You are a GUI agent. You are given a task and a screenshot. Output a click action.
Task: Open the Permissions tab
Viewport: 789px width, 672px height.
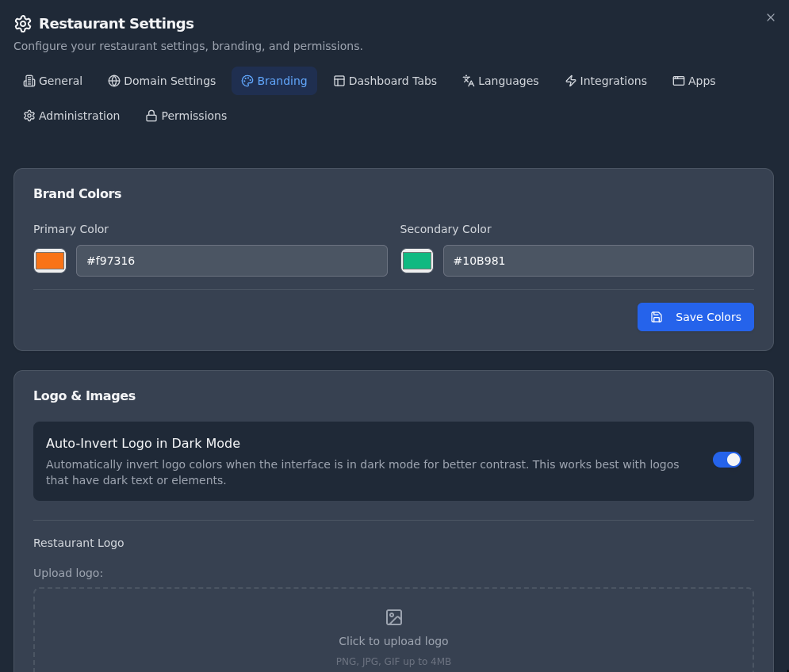coord(186,116)
